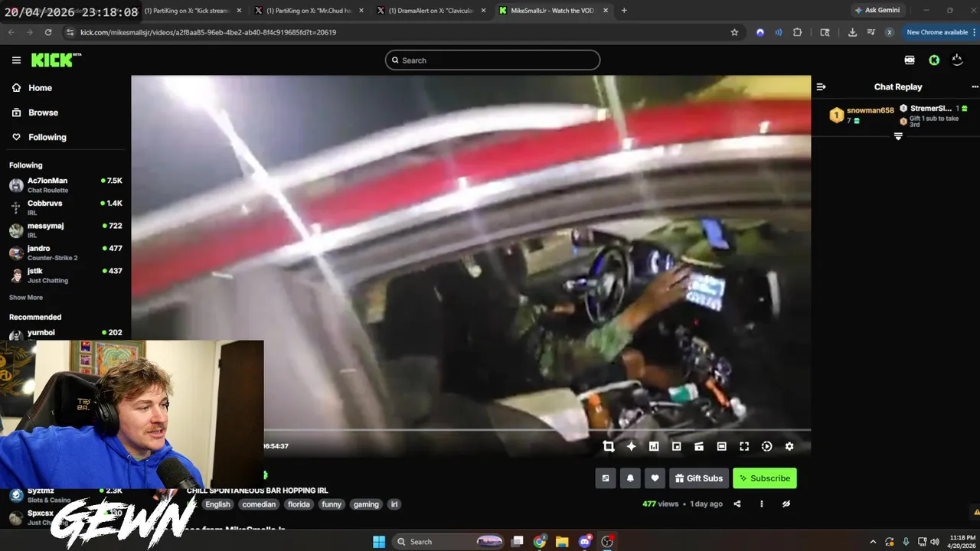Open Discord from the taskbar
This screenshot has width=980, height=551.
click(x=585, y=542)
